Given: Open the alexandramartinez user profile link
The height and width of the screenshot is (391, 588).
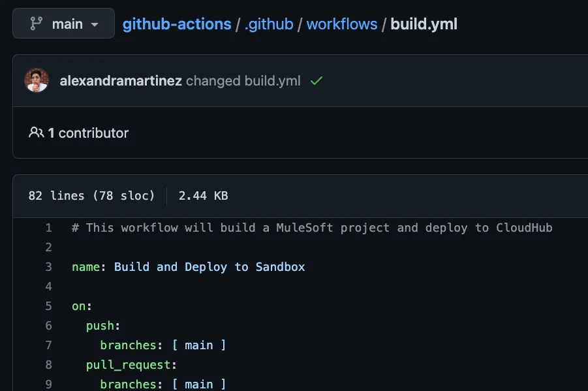Looking at the screenshot, I should pyautogui.click(x=121, y=81).
